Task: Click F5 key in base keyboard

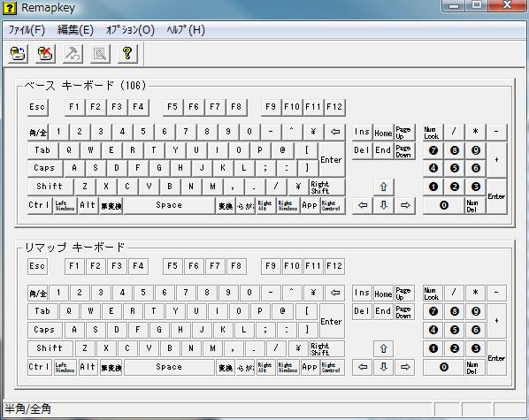Action: coord(172,107)
